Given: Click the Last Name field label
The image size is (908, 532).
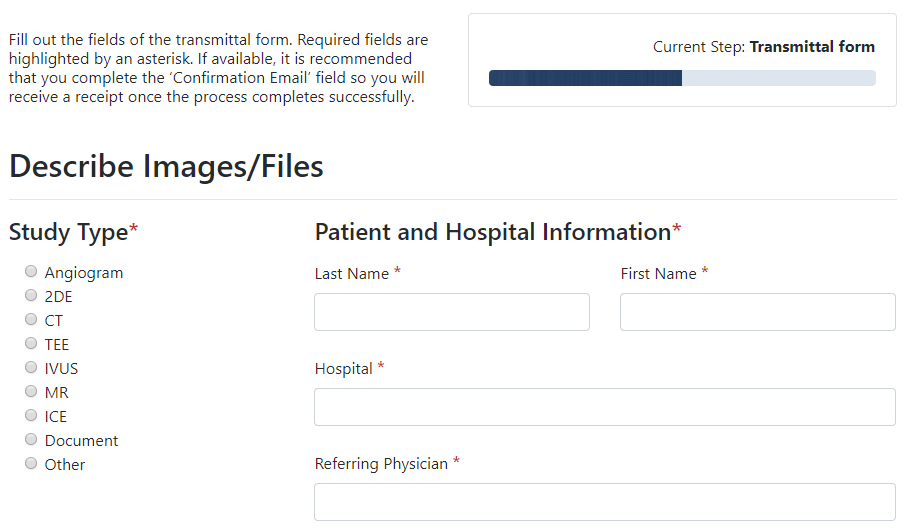Looking at the screenshot, I should point(351,274).
